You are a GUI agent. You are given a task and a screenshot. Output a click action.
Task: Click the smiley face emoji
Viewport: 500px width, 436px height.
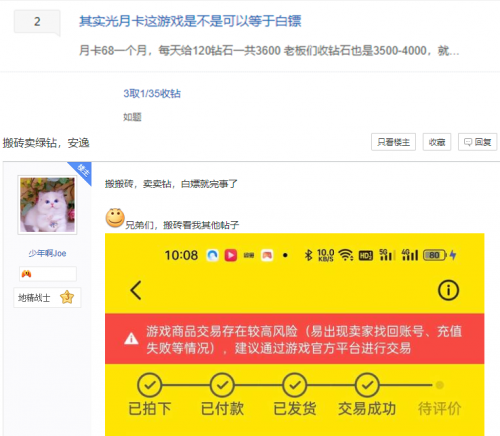click(115, 218)
